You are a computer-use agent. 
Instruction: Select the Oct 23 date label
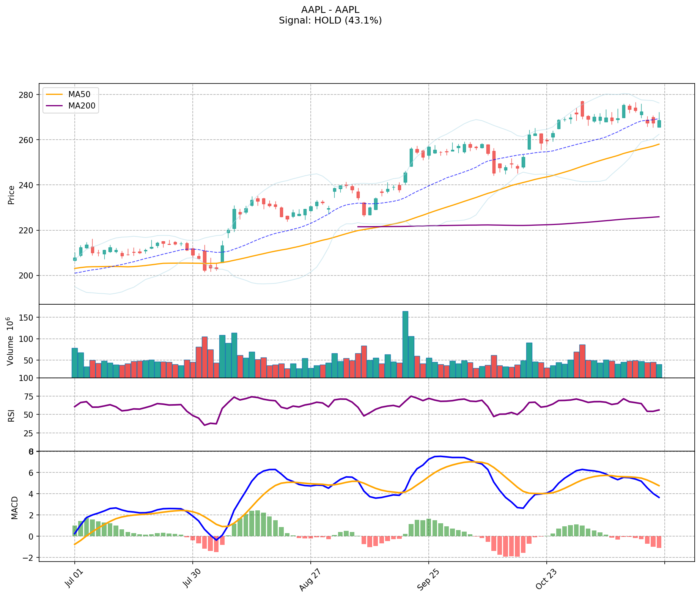pyautogui.click(x=546, y=579)
